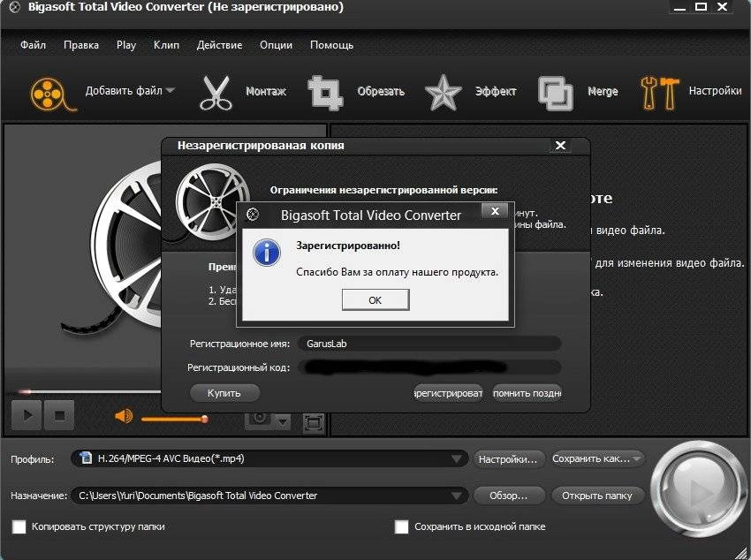Screen dimensions: 751x560
Task: Click the Купить button
Action: pos(224,393)
